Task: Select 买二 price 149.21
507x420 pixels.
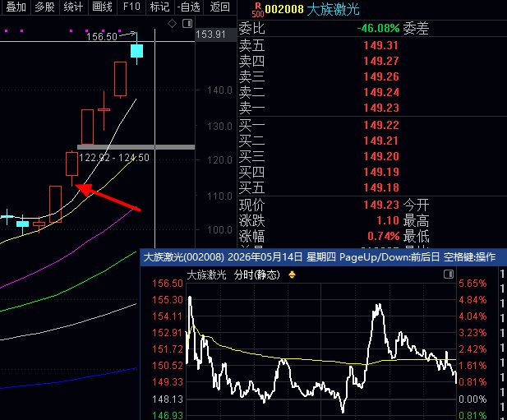Action: pos(381,141)
